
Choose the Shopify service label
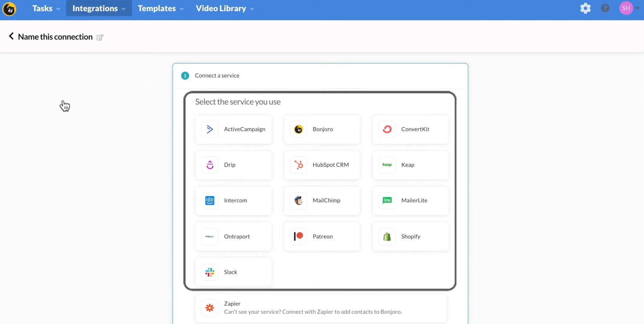[411, 236]
